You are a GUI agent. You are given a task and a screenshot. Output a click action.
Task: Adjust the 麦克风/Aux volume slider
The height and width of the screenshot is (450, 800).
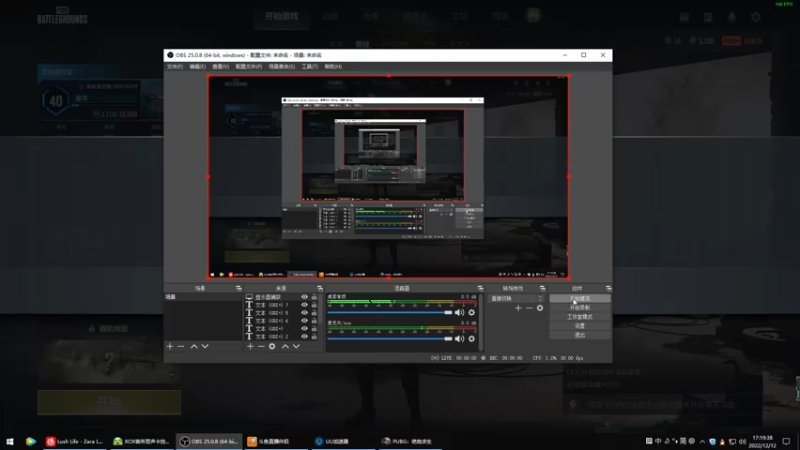(x=390, y=339)
